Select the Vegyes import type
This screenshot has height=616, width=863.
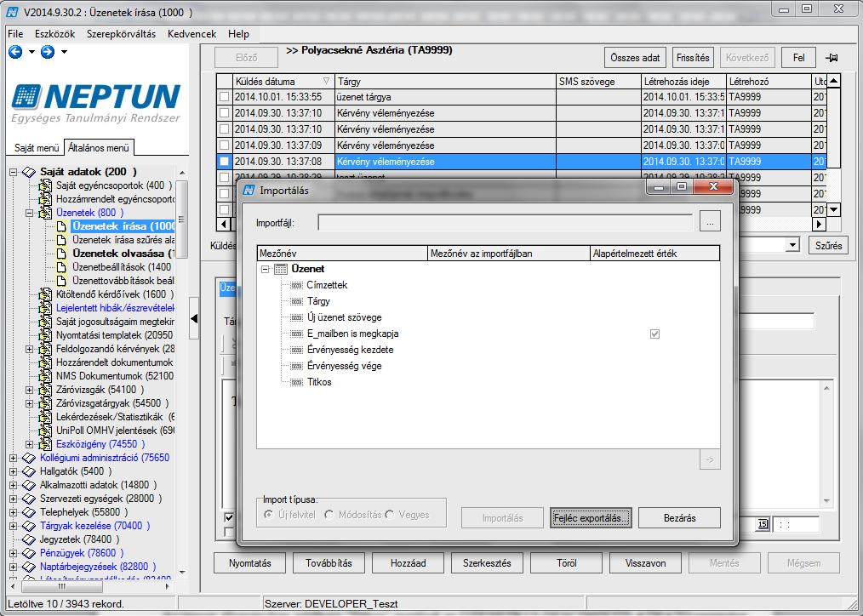(390, 515)
